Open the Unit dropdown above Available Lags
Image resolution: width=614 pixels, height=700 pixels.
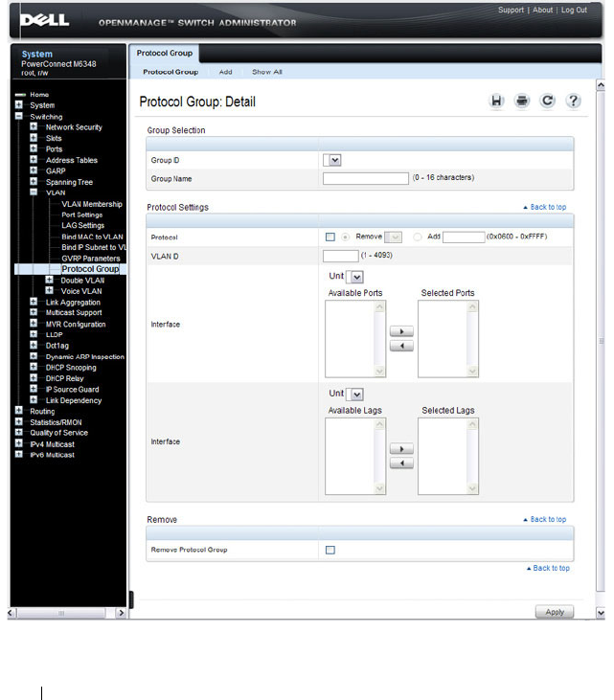click(x=355, y=395)
